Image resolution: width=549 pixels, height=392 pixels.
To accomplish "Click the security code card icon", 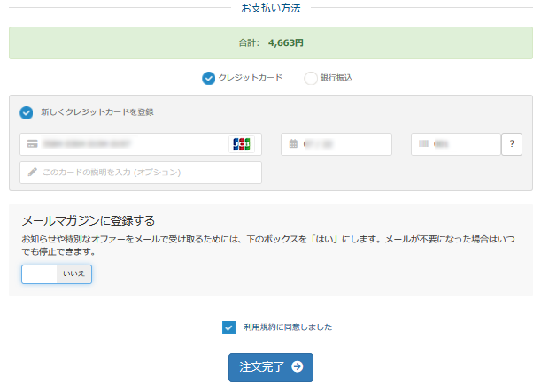I will pyautogui.click(x=423, y=143).
